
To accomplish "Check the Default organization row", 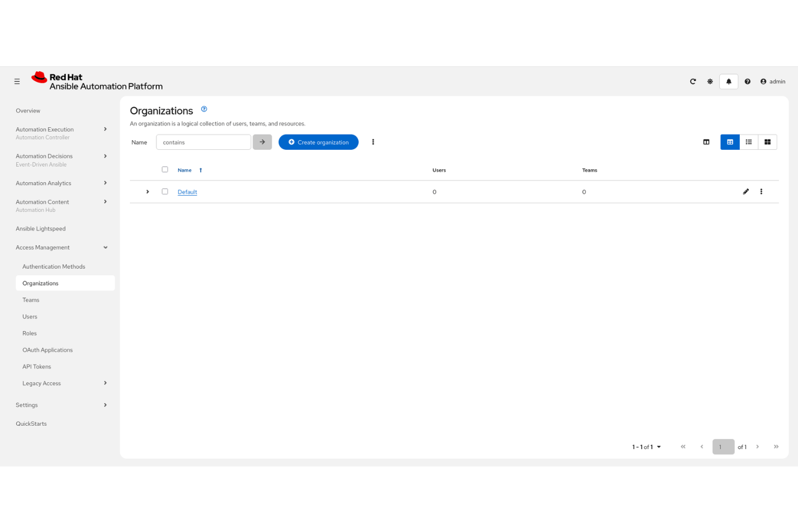I will click(165, 191).
